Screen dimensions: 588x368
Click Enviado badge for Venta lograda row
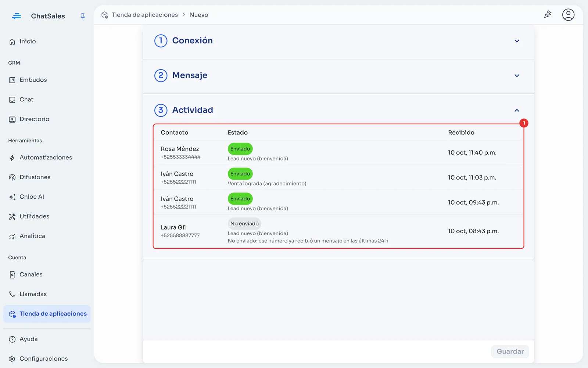(240, 174)
